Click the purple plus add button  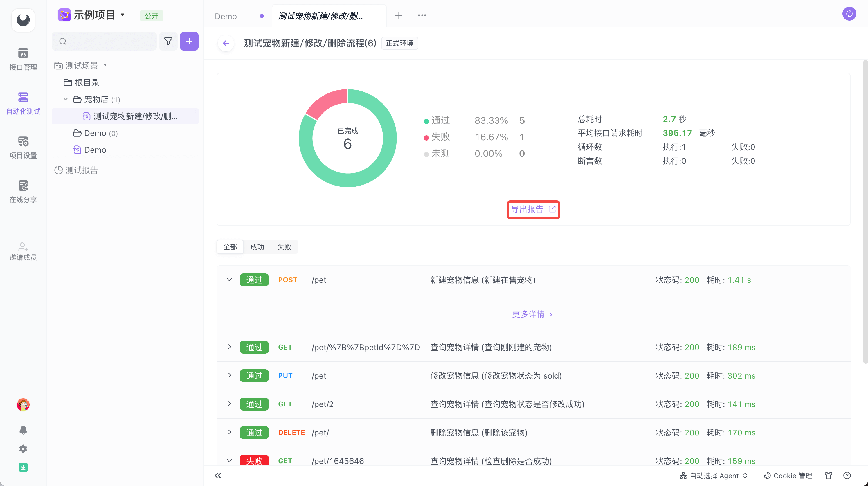(189, 42)
